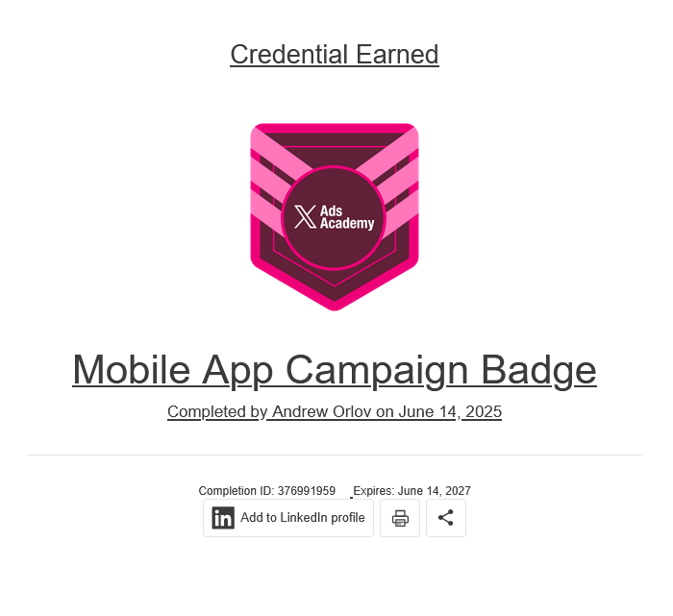The height and width of the screenshot is (616, 673).
Task: Click the X logo inside the badge
Action: coord(305,216)
